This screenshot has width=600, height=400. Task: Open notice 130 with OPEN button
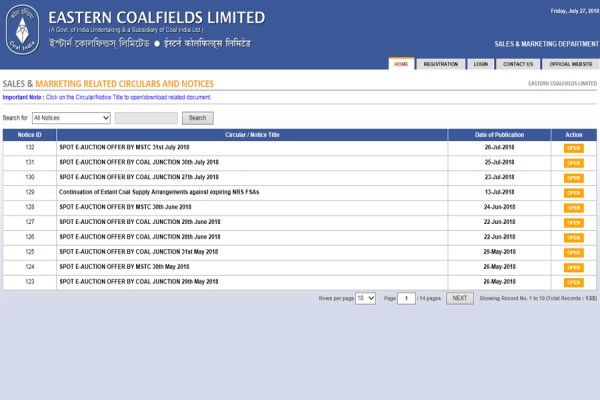tap(574, 178)
